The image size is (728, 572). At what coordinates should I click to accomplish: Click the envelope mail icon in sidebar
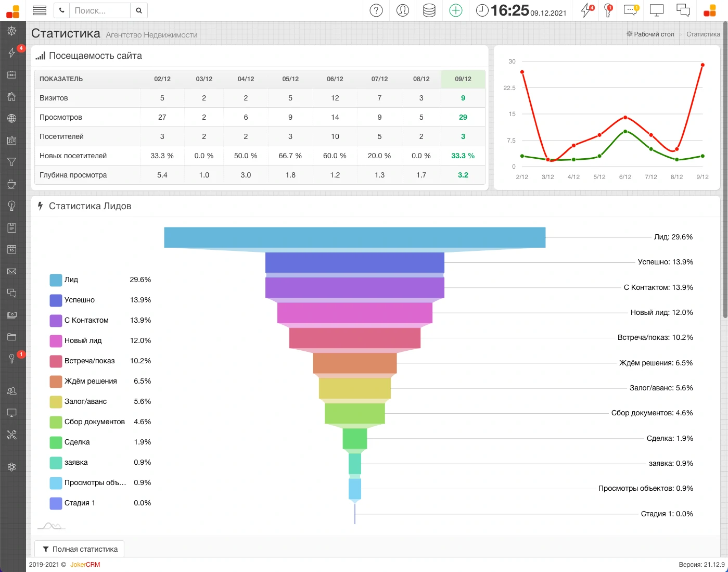tap(11, 271)
